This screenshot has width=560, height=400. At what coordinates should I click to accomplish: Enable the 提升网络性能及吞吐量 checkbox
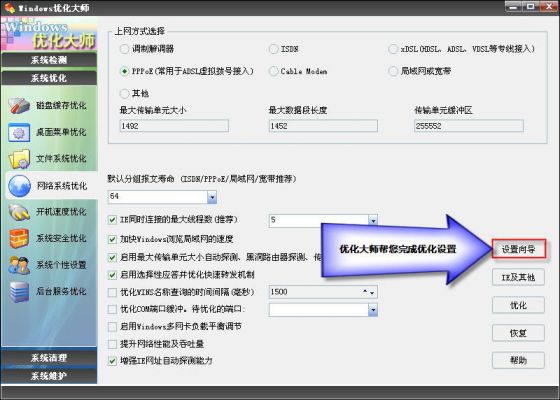pyautogui.click(x=112, y=344)
